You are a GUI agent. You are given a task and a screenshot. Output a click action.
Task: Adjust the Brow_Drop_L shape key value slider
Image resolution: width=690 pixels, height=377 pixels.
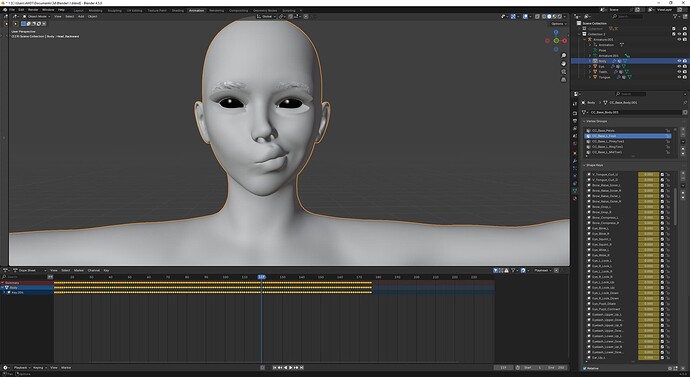pyautogui.click(x=648, y=207)
